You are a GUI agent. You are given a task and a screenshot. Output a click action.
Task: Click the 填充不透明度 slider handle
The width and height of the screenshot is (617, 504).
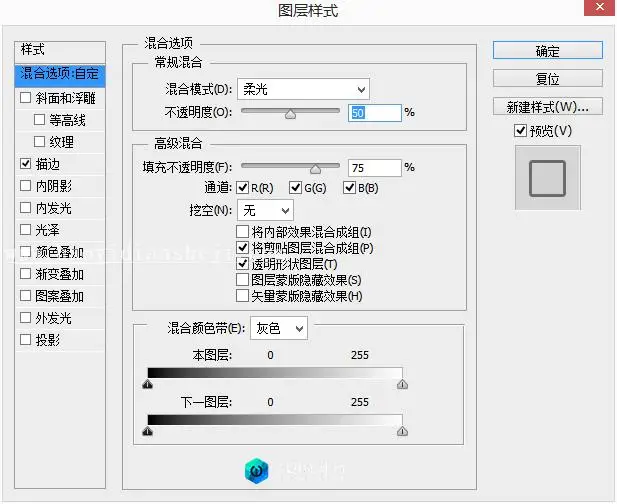pos(315,170)
